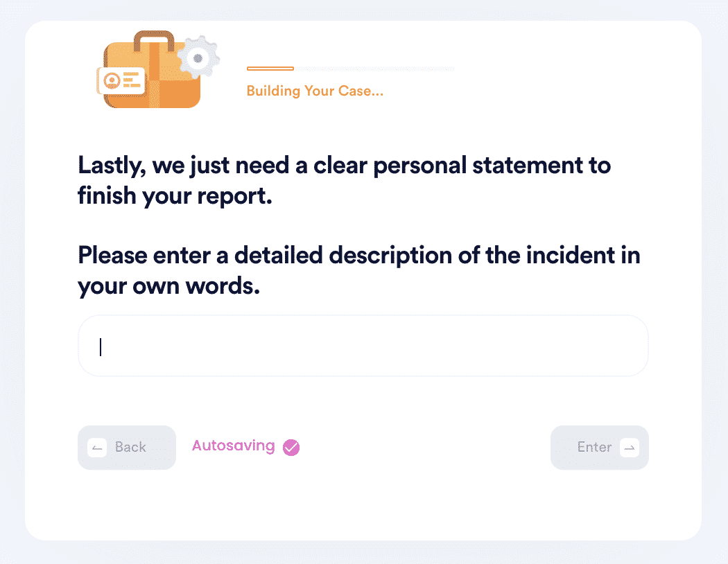This screenshot has height=564, width=728.
Task: Click the ID card badge icon
Action: click(121, 80)
